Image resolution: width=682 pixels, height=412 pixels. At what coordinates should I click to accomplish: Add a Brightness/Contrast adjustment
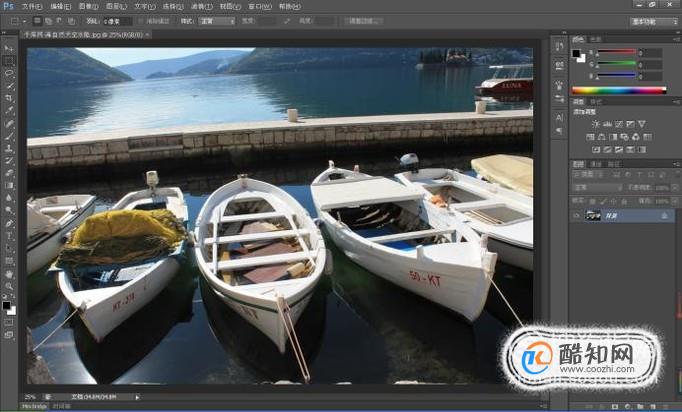tap(595, 124)
